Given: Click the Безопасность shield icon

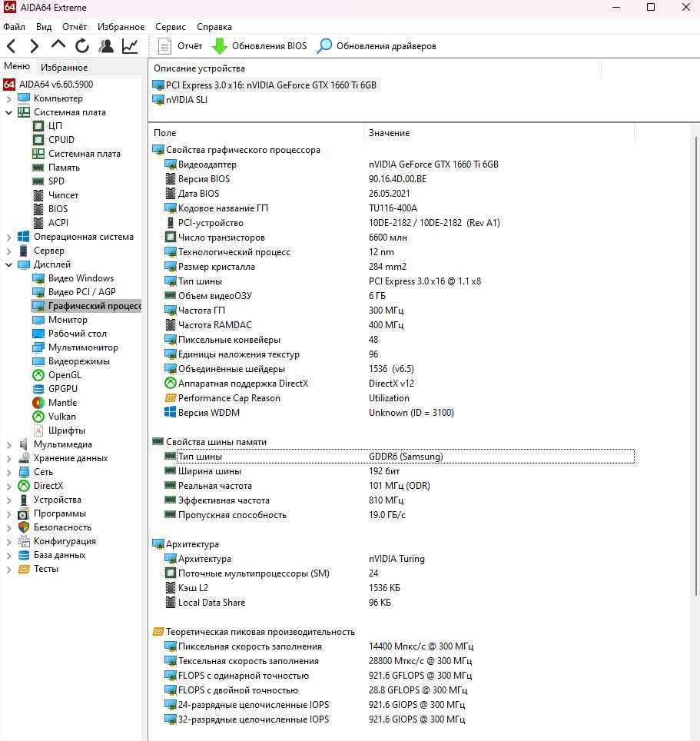Looking at the screenshot, I should (24, 527).
